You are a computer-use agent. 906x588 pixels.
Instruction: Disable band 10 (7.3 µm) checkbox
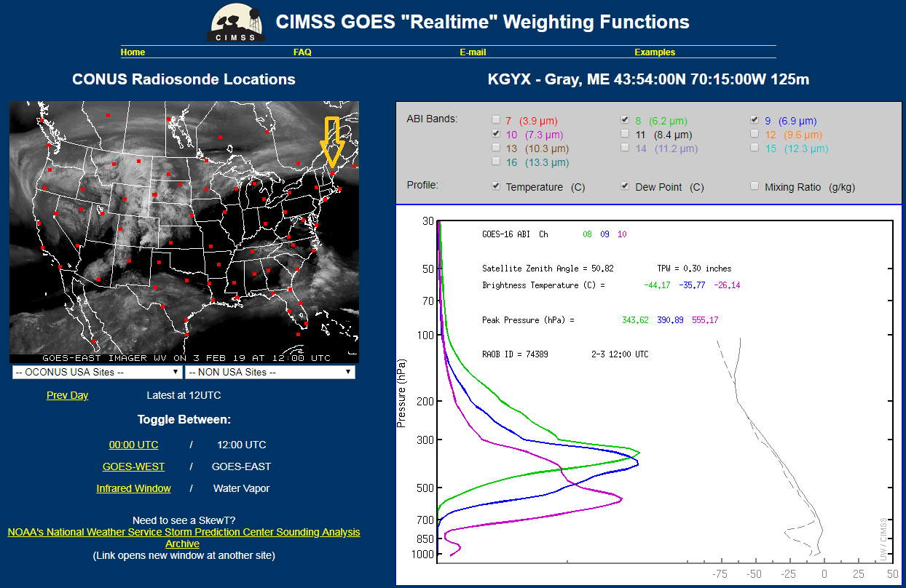[x=496, y=134]
